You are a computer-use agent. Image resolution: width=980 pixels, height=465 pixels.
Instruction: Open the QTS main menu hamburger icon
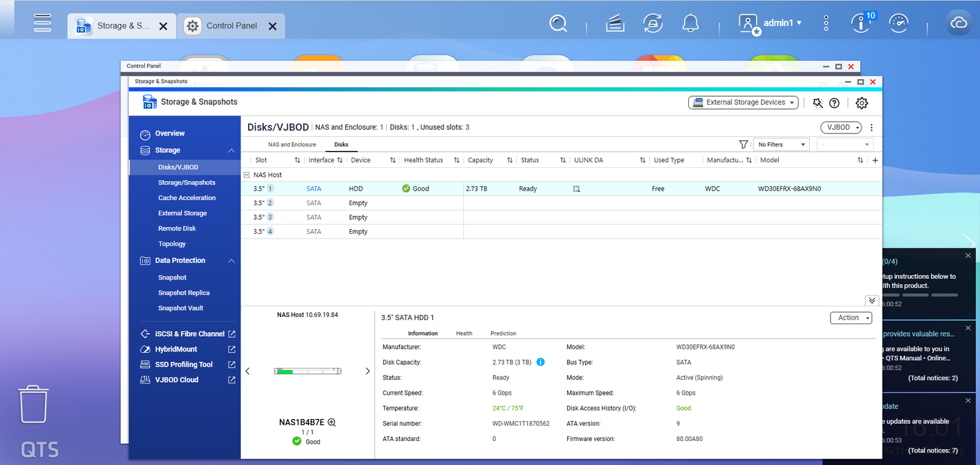pos(43,23)
